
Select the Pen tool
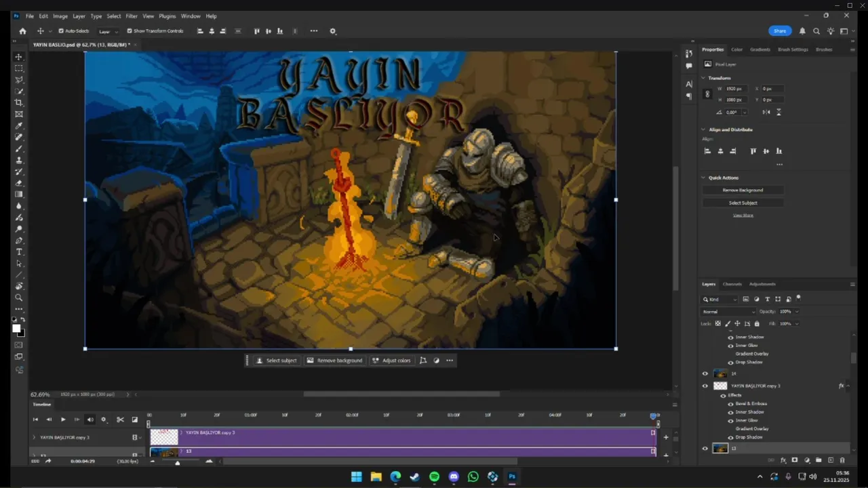tap(19, 241)
